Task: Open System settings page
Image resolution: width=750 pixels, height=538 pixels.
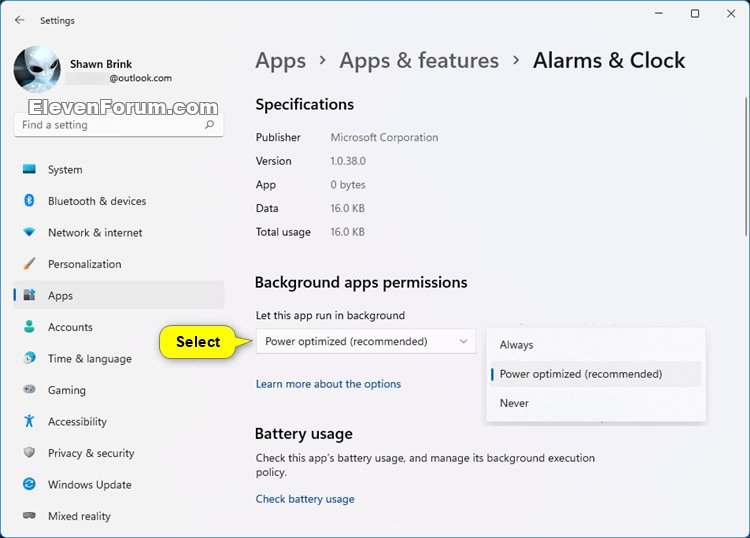Action: point(119,170)
